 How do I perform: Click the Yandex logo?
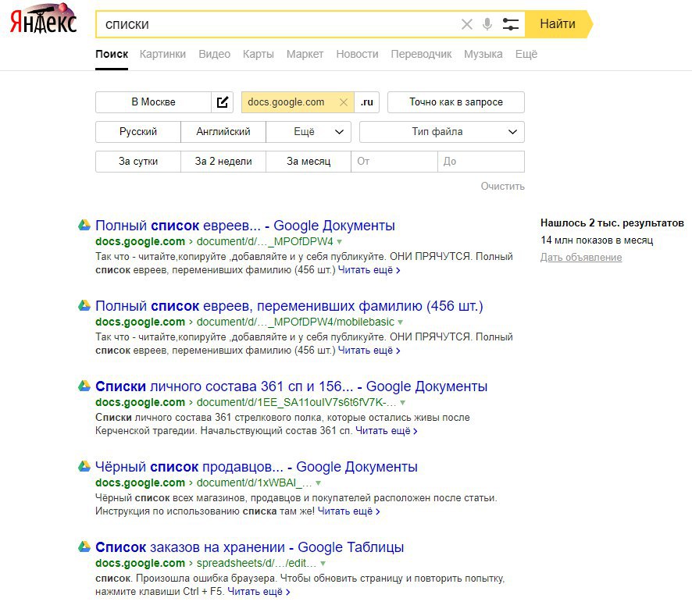click(x=43, y=20)
